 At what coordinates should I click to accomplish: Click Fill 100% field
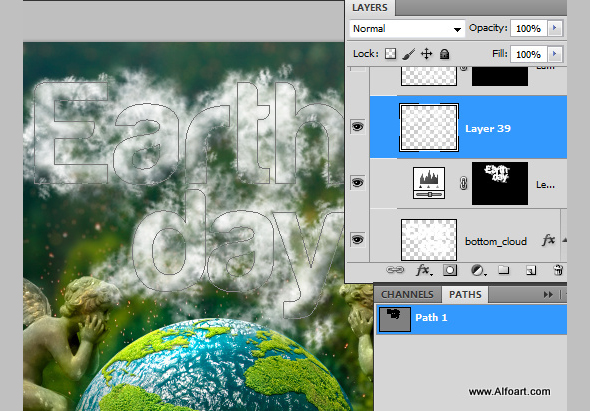529,55
